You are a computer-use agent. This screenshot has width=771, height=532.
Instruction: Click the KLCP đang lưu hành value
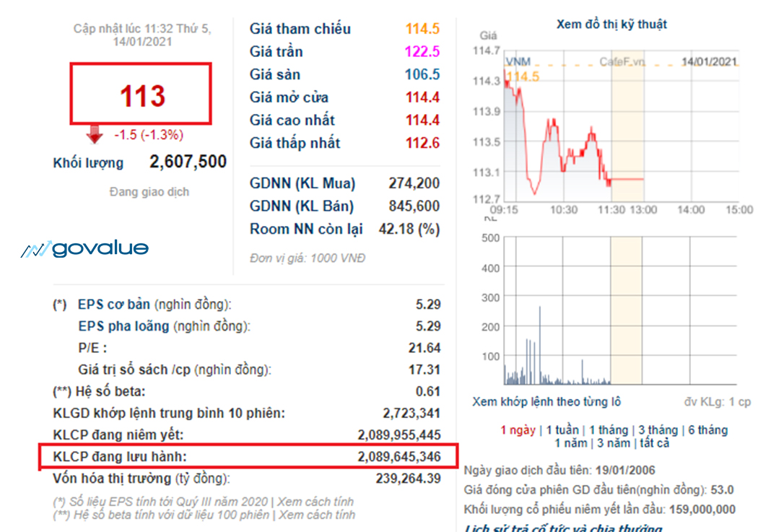coord(398,456)
